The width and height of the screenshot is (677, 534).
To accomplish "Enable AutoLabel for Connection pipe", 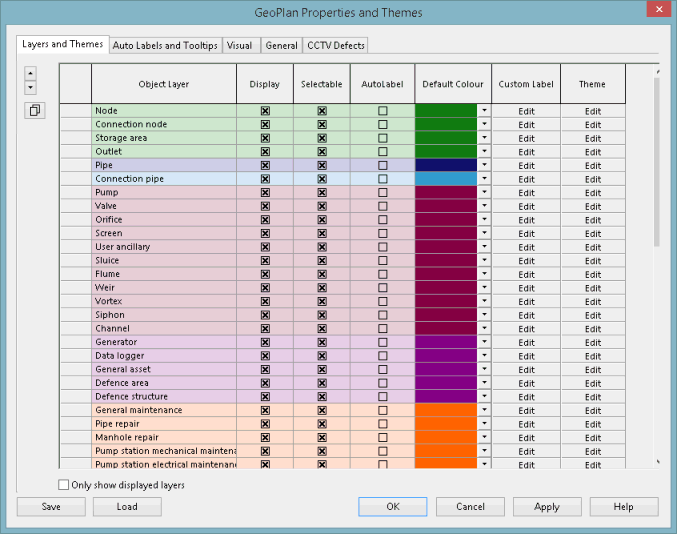I will coord(383,179).
